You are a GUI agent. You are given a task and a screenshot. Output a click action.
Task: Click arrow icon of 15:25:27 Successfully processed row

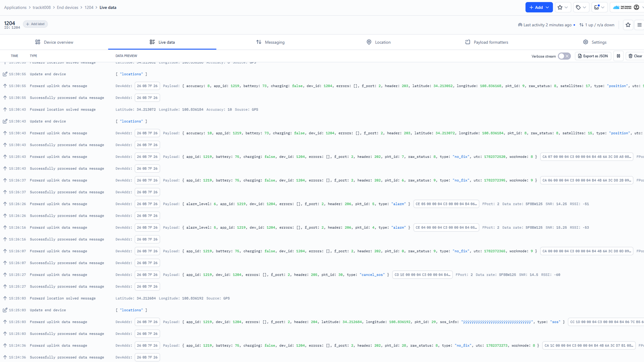coord(5,286)
